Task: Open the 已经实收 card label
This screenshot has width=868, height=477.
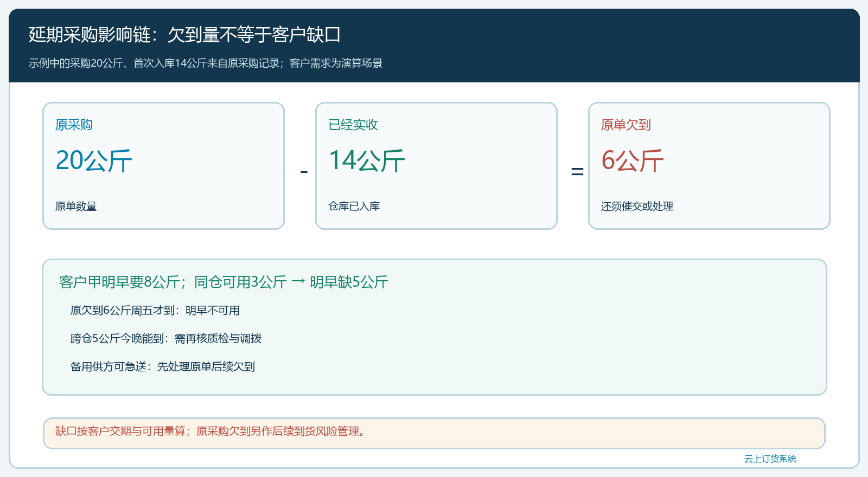Action: (x=353, y=125)
